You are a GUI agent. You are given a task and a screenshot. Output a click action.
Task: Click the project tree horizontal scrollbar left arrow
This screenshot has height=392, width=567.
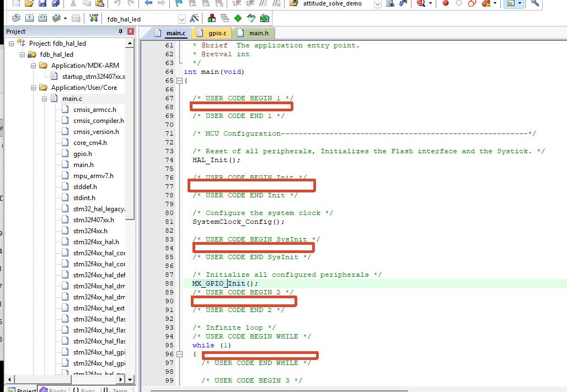(x=9, y=379)
